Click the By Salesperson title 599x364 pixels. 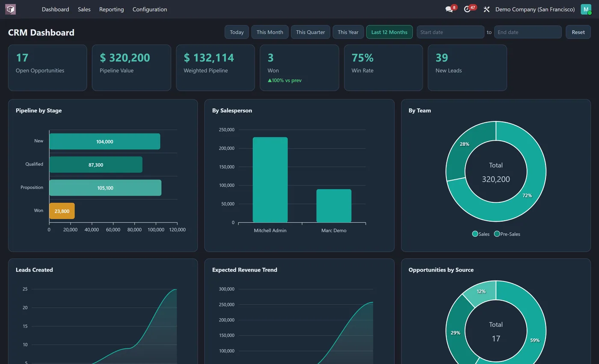click(x=232, y=110)
